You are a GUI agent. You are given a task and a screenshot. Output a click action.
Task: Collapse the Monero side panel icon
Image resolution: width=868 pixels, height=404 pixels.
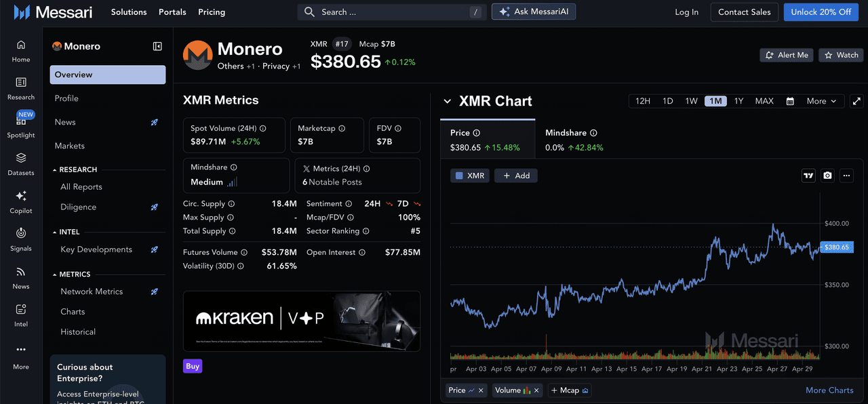(157, 46)
